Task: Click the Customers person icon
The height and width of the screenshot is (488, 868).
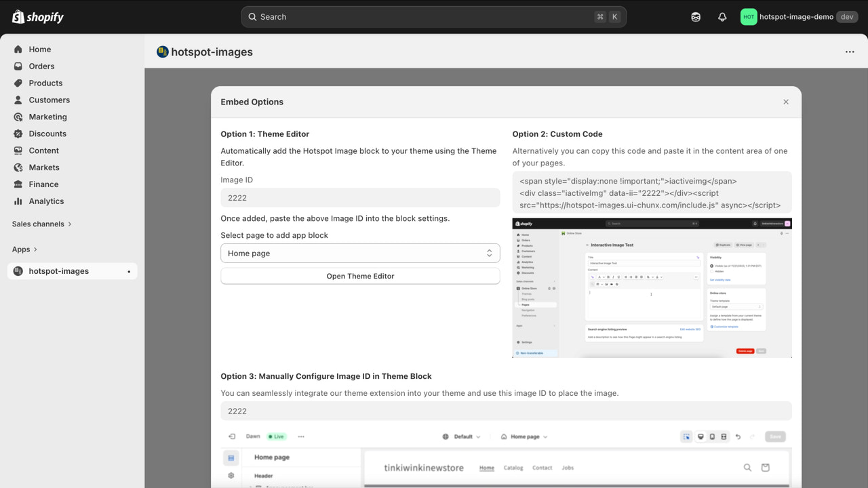Action: click(x=18, y=100)
